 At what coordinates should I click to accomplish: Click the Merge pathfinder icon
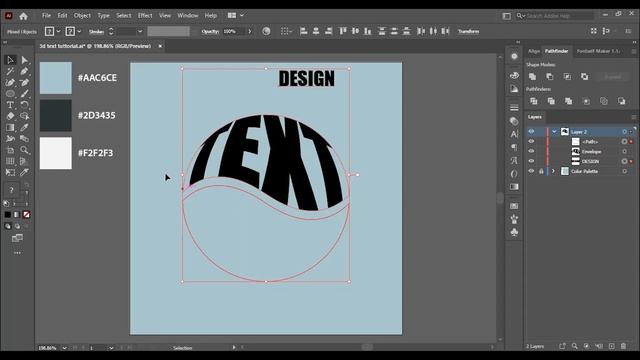click(568, 101)
